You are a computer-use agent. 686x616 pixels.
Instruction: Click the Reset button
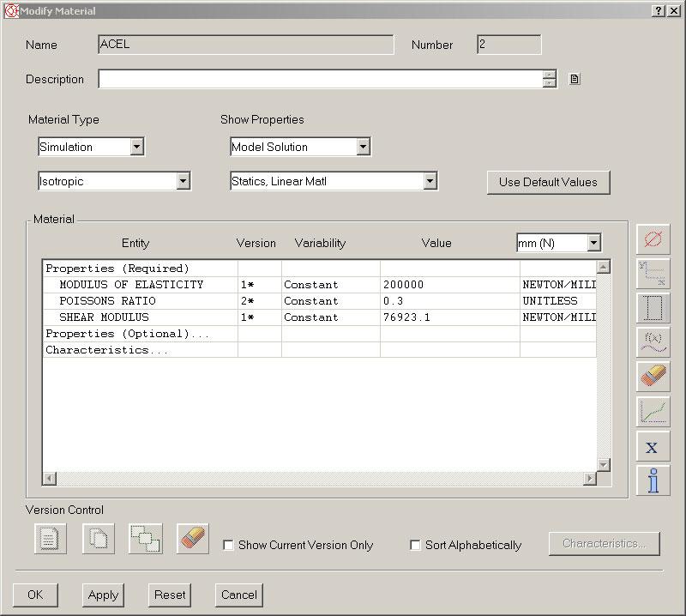[x=170, y=595]
